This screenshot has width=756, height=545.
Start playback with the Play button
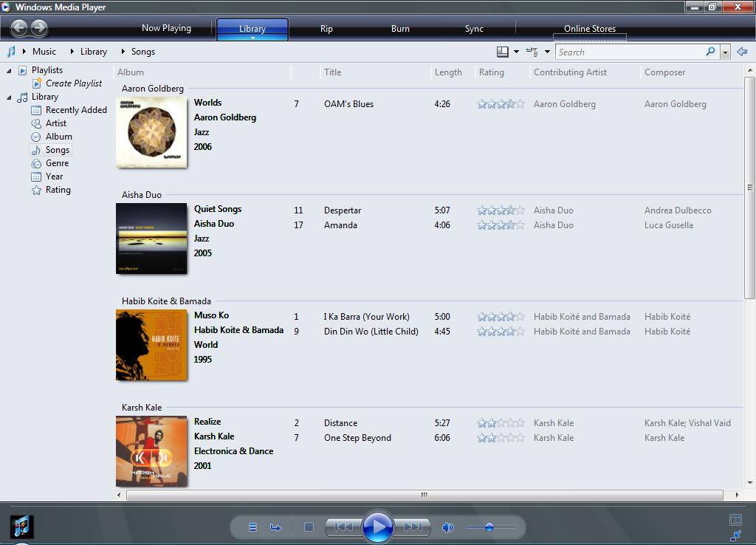[377, 527]
